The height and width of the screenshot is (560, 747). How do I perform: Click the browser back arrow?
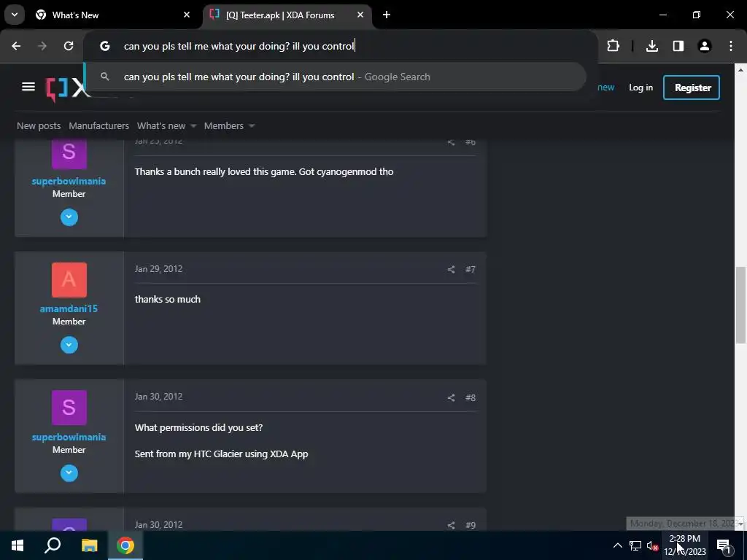point(16,46)
